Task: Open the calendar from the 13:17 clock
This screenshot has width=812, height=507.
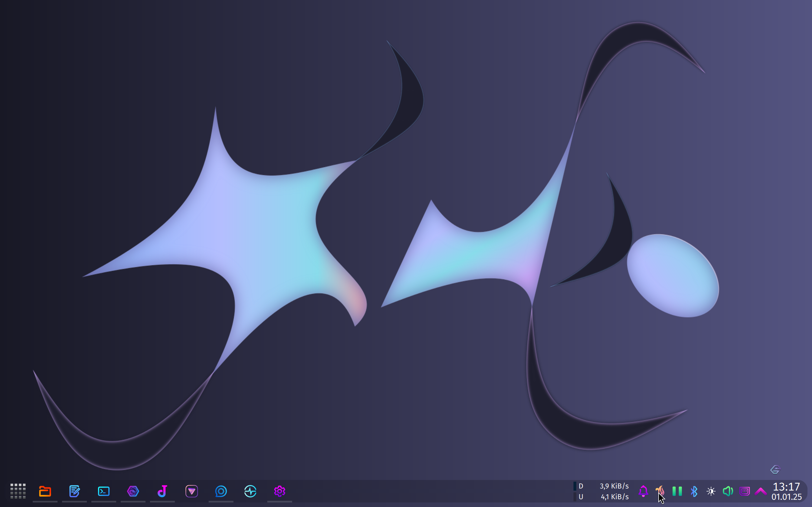Action: (786, 491)
